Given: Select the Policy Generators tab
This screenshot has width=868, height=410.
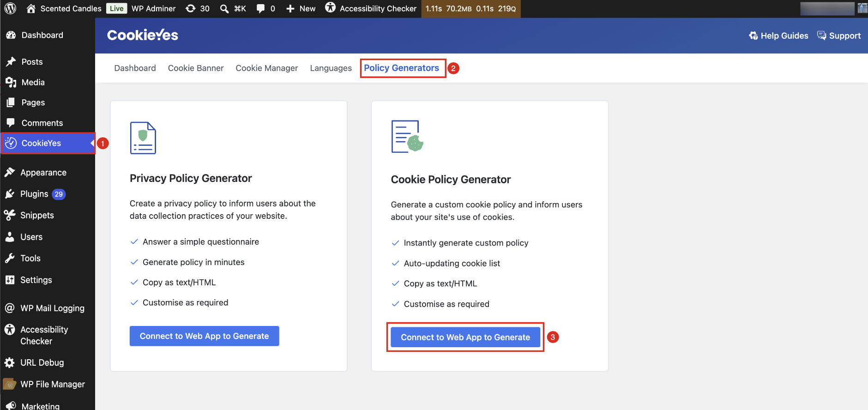Looking at the screenshot, I should point(402,68).
